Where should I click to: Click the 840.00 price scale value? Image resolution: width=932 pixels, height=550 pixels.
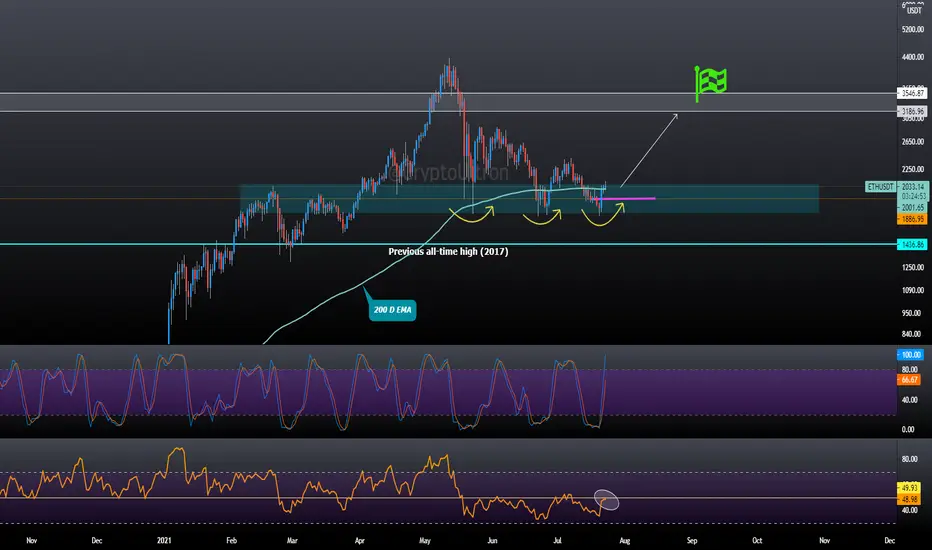click(913, 334)
